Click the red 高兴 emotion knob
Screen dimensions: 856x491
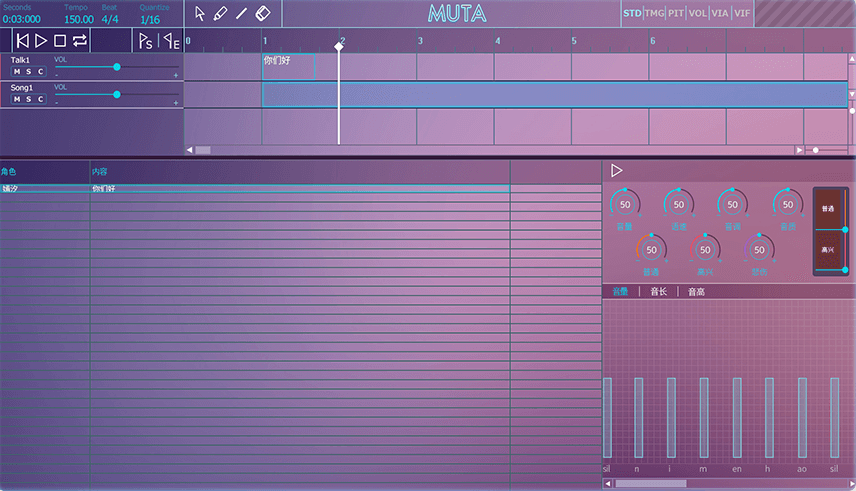(x=705, y=250)
